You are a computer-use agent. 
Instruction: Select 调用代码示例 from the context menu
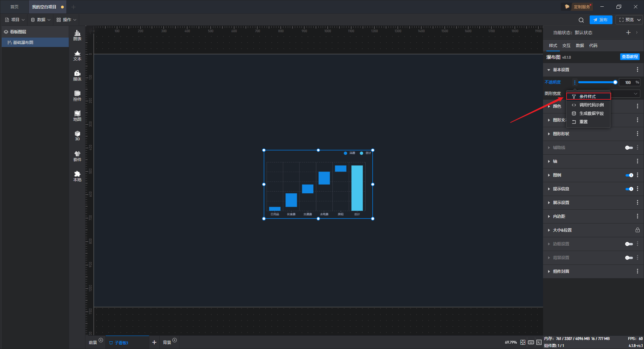pyautogui.click(x=588, y=105)
